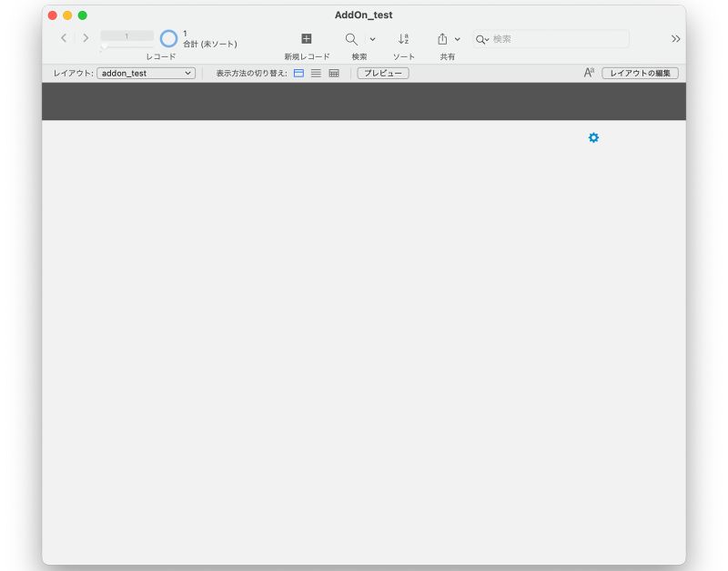The width and height of the screenshot is (728, 571).
Task: Open the quick search magnifier options
Action: click(482, 39)
